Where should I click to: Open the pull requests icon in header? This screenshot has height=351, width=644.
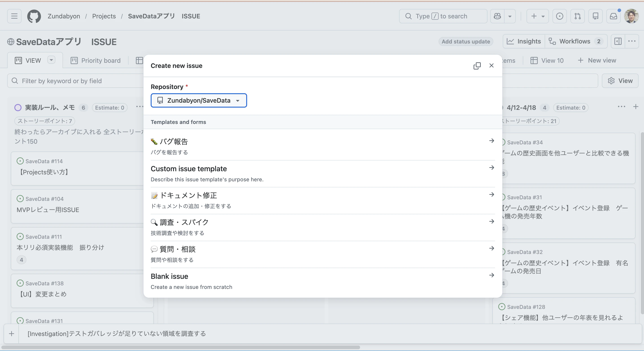point(577,16)
